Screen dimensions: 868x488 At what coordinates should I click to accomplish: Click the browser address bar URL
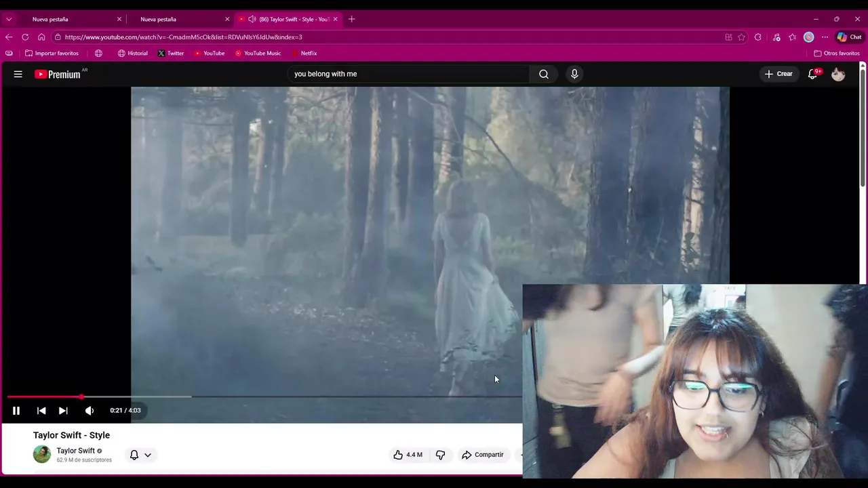[x=183, y=37]
